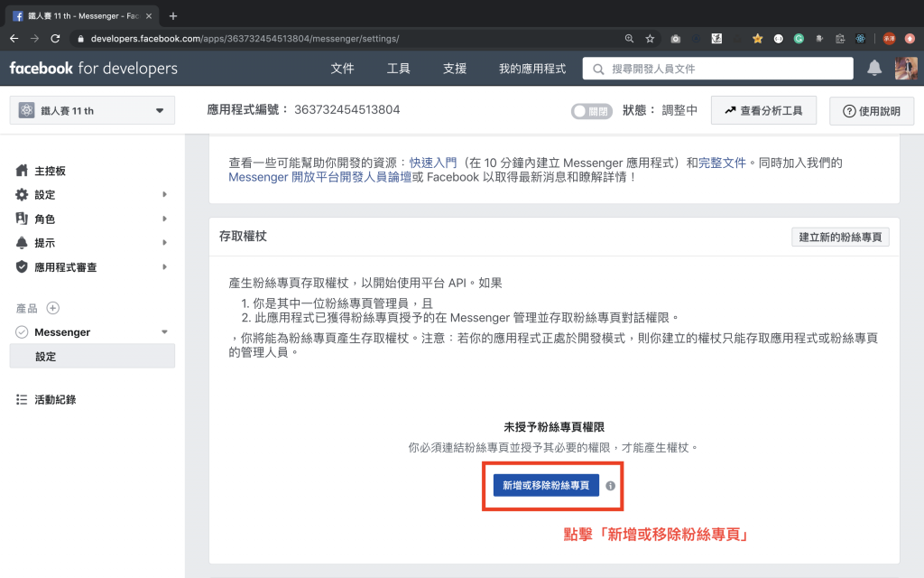Close the 鐵人賽 11 th Messenger tab

[149, 16]
